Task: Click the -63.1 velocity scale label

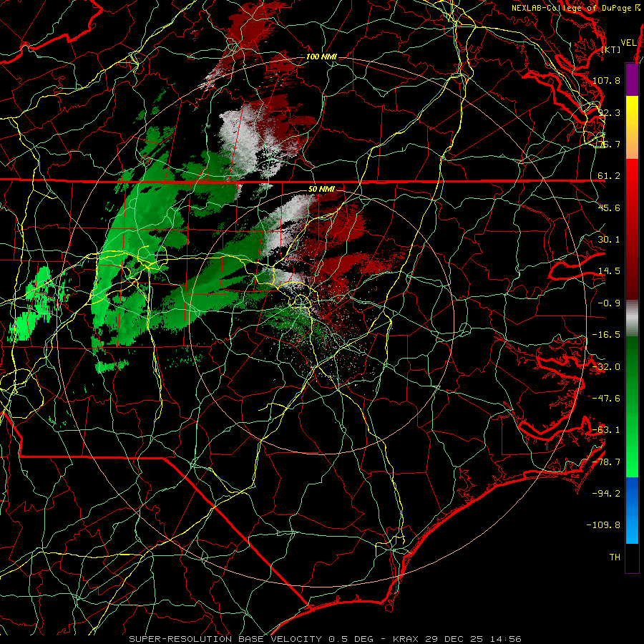Action: (606, 430)
